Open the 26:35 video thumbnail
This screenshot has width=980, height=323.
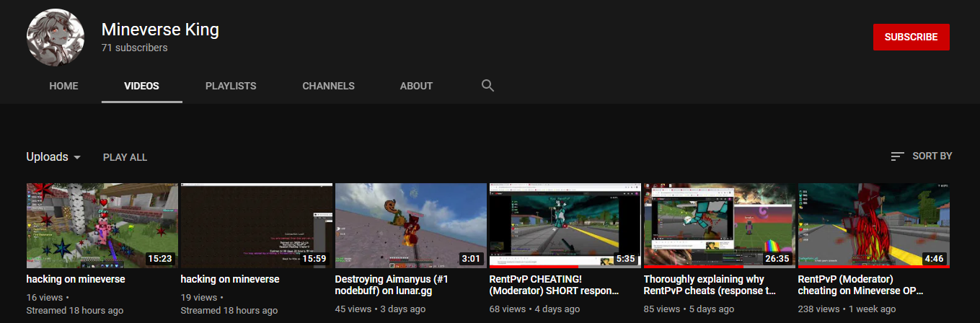pos(720,226)
